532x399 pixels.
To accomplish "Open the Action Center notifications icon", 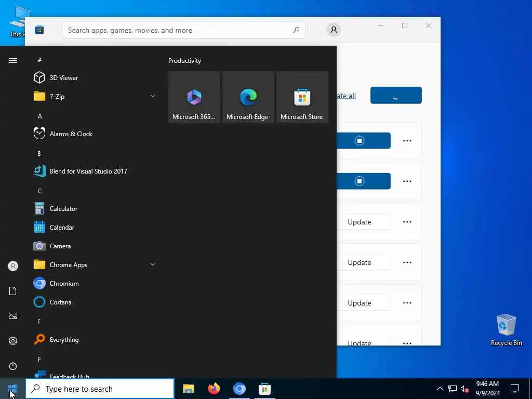I will (x=515, y=389).
